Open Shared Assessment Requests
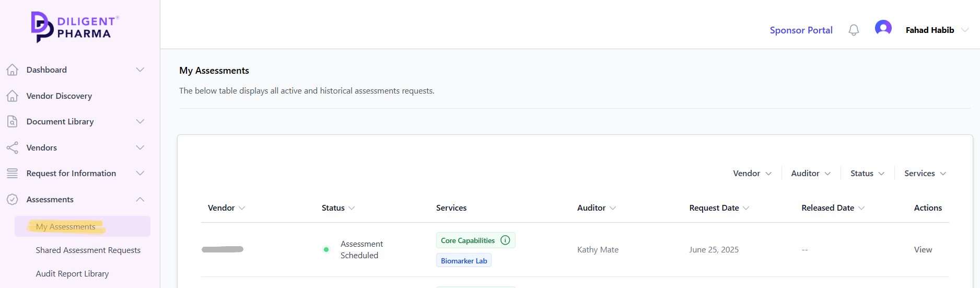 (88, 250)
